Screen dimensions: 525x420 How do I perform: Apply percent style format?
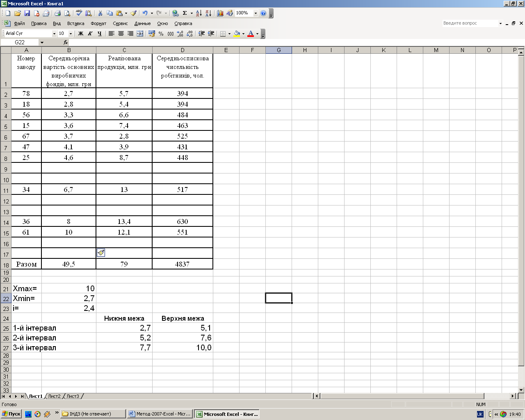(x=161, y=34)
